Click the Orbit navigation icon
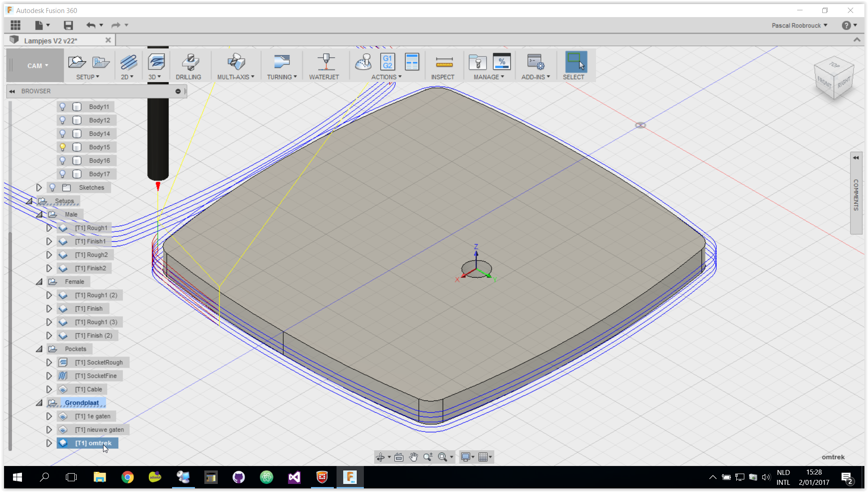Image resolution: width=868 pixels, height=492 pixels. (380, 457)
